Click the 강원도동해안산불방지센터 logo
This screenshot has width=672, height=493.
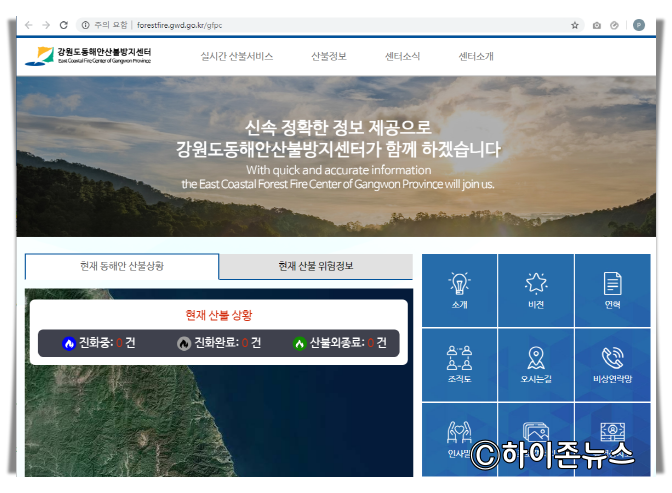[88, 57]
